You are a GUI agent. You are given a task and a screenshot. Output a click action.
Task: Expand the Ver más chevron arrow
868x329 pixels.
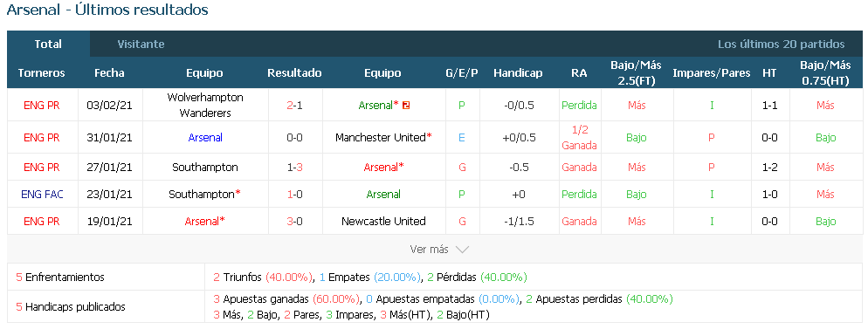pos(462,250)
